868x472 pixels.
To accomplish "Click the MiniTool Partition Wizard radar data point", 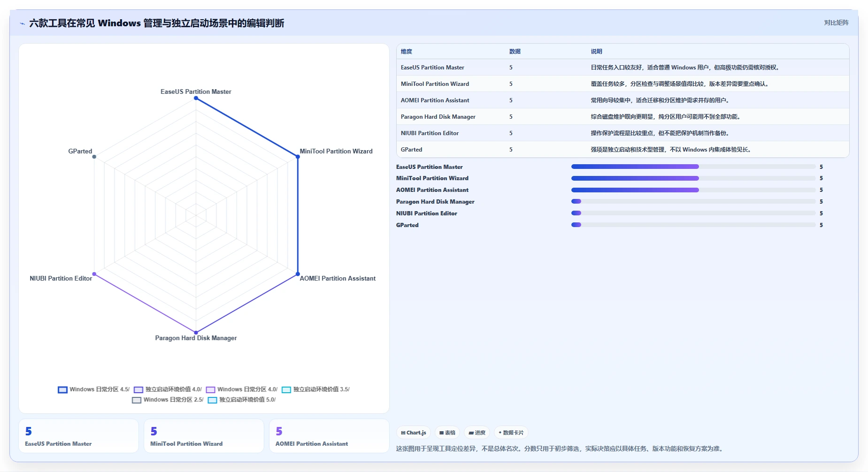I will point(298,157).
